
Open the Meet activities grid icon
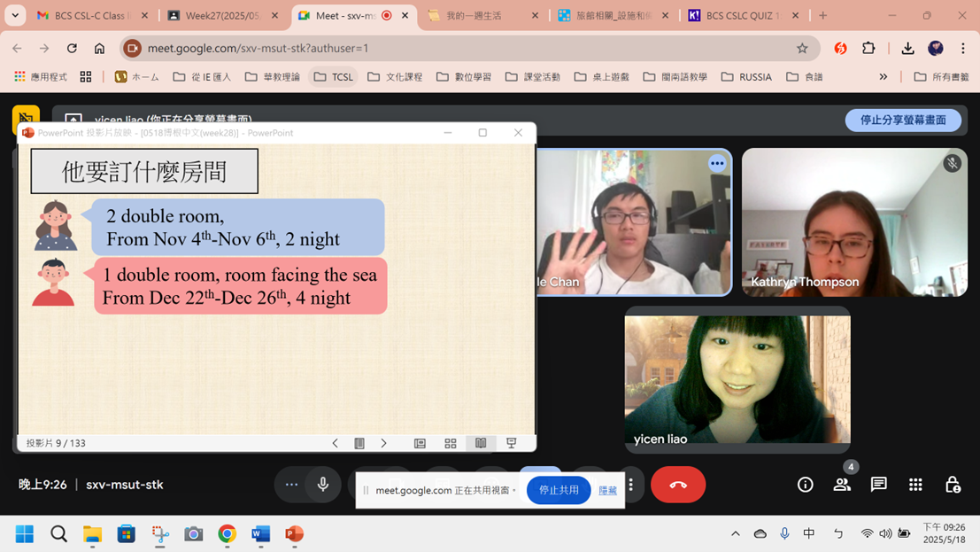[915, 485]
